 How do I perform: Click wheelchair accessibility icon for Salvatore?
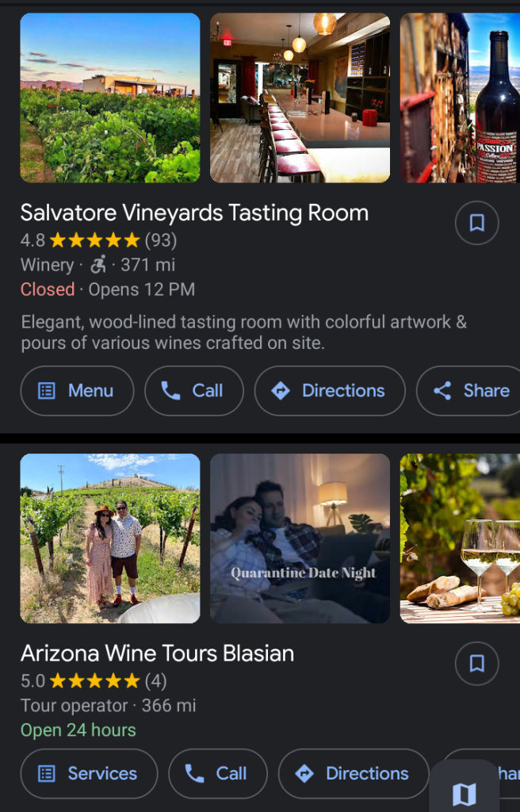[97, 265]
